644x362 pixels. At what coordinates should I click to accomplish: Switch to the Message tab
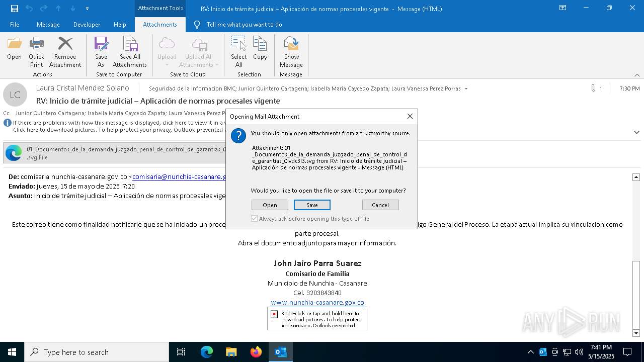tap(48, 25)
